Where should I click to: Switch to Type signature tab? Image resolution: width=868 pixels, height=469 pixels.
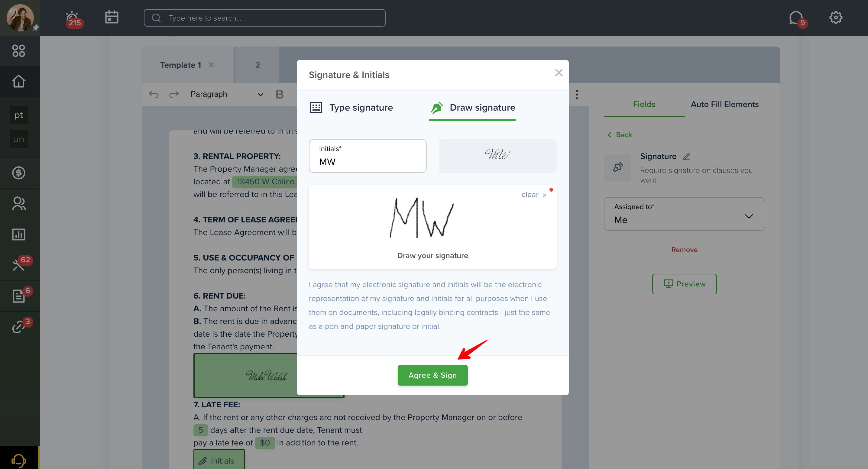(351, 108)
